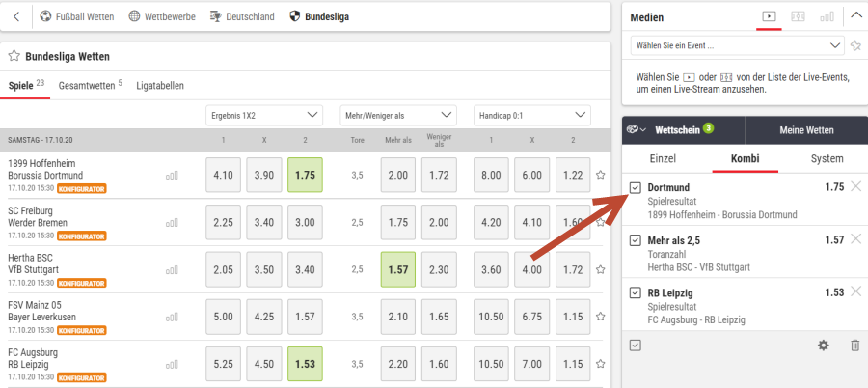Open stats icon for Augsburg vs RB Leipzig
The height and width of the screenshot is (388, 868).
[x=173, y=364]
